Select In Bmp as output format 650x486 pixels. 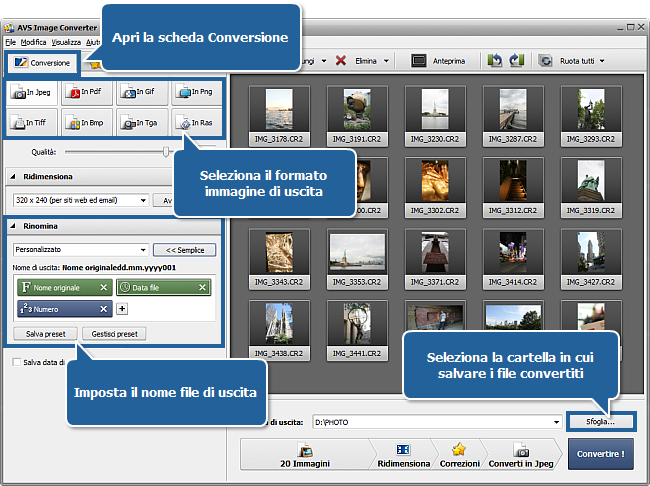click(x=87, y=123)
